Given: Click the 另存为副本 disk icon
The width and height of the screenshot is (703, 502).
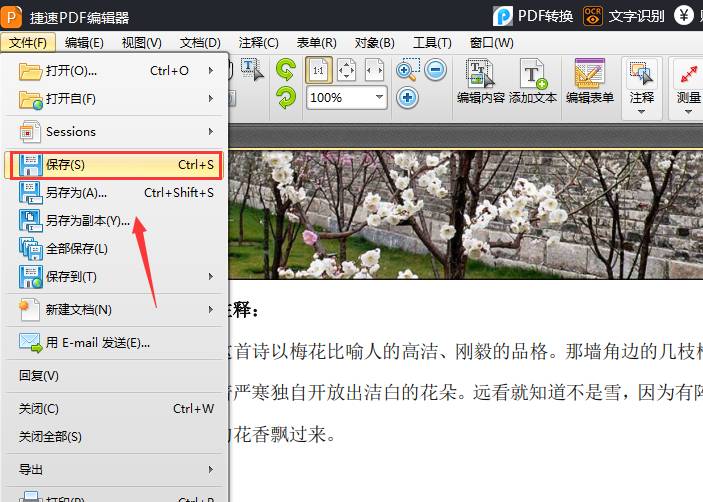Looking at the screenshot, I should pyautogui.click(x=30, y=221).
